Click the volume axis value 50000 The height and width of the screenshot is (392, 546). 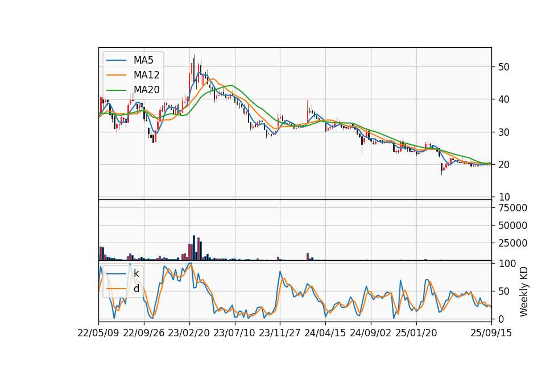point(512,226)
